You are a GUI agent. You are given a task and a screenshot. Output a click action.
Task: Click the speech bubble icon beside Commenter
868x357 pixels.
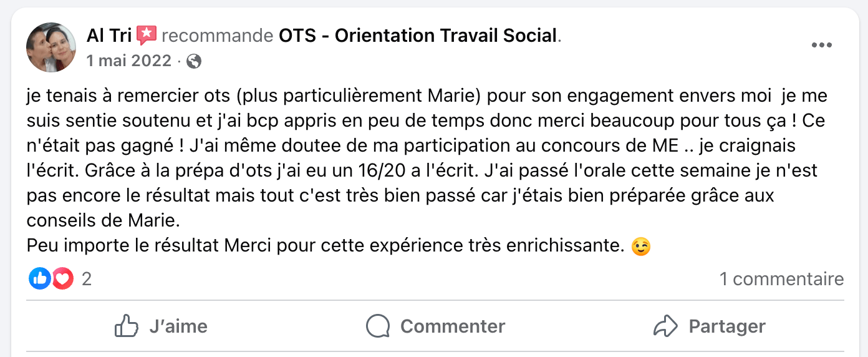click(378, 326)
